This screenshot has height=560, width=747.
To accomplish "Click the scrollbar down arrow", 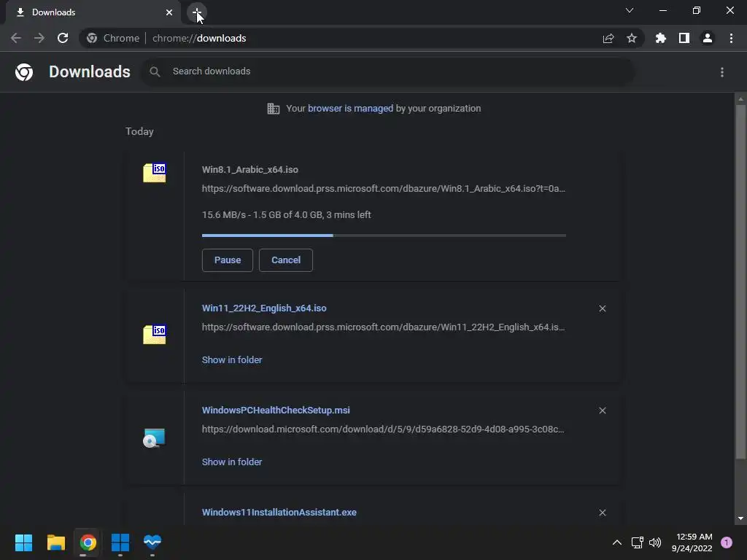I will (740, 518).
